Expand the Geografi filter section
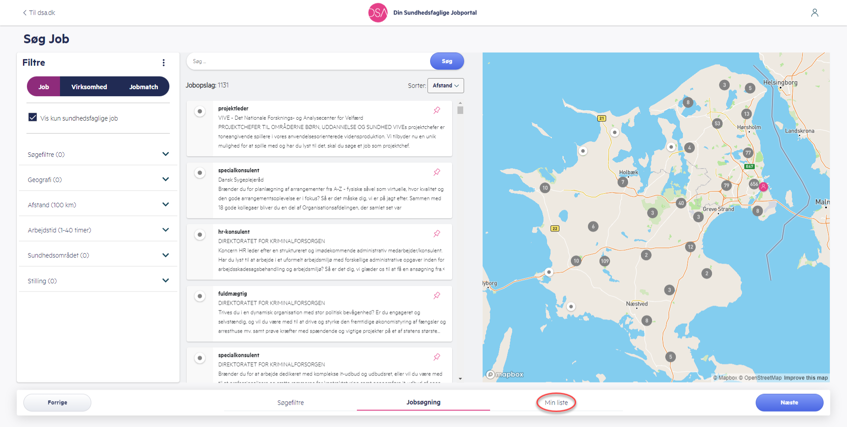This screenshot has height=427, width=847. (x=98, y=180)
